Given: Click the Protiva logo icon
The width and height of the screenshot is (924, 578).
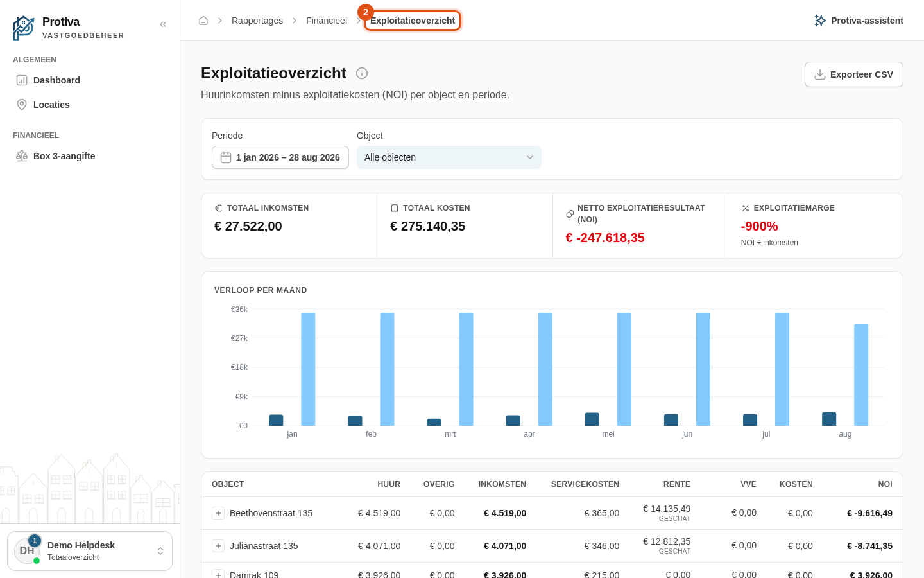Looking at the screenshot, I should (x=24, y=28).
